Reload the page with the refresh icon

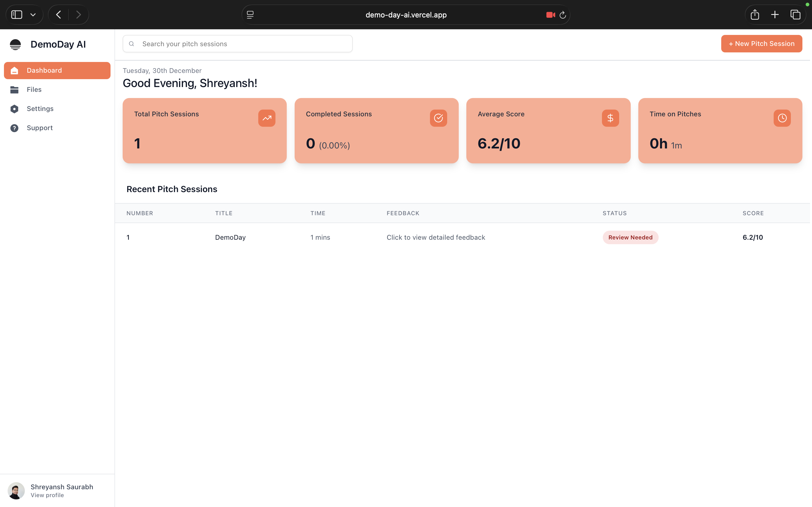point(563,15)
